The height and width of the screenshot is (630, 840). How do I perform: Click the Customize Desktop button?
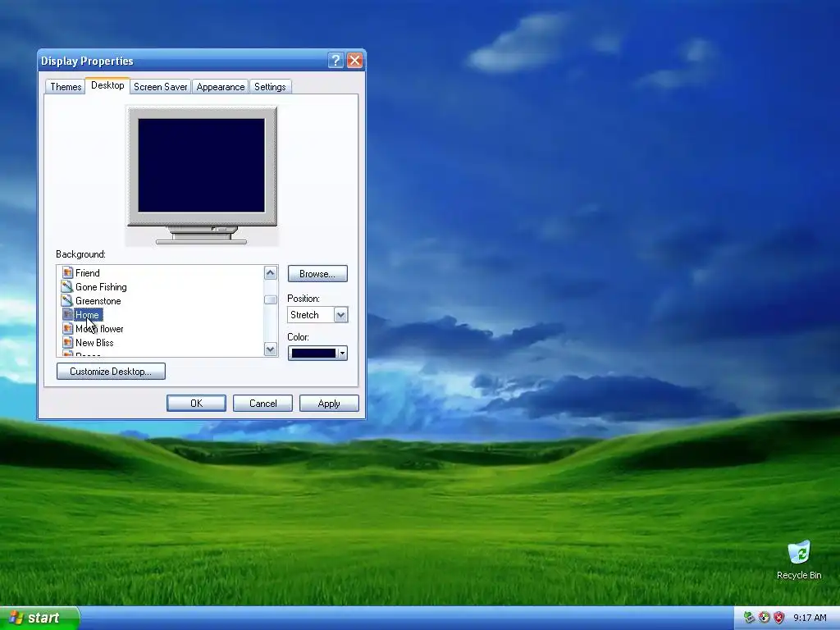pyautogui.click(x=111, y=372)
